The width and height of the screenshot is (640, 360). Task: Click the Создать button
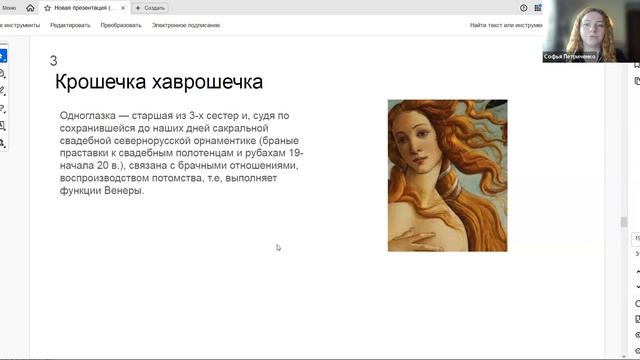point(150,8)
